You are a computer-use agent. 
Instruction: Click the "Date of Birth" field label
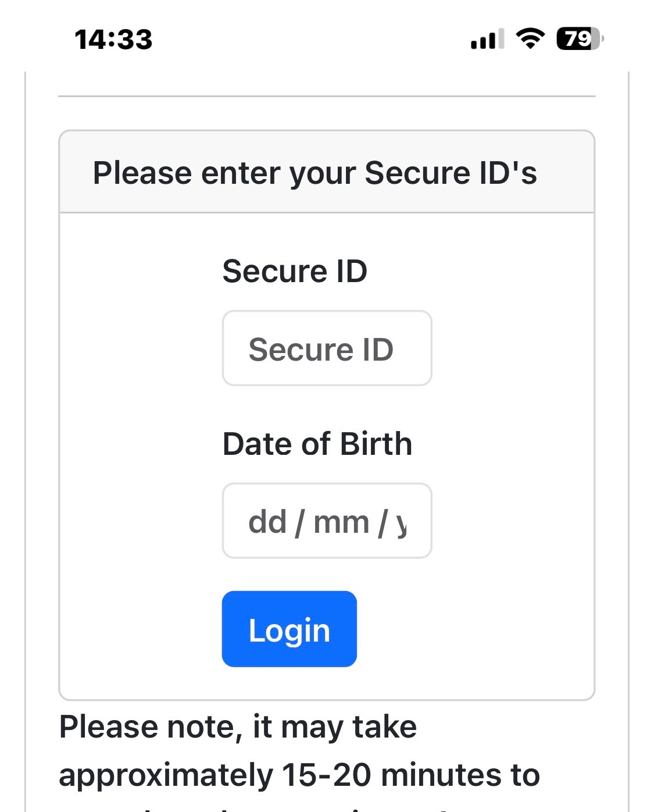click(x=317, y=444)
